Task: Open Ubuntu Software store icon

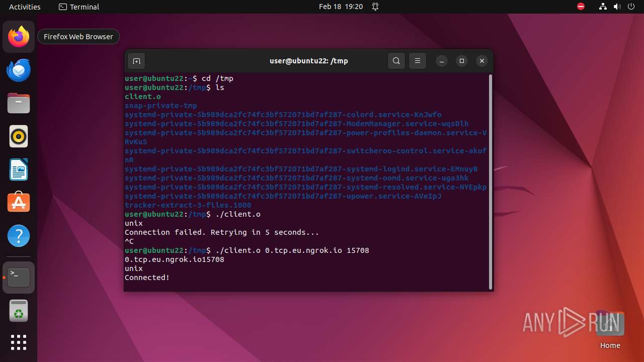Action: pos(19,203)
